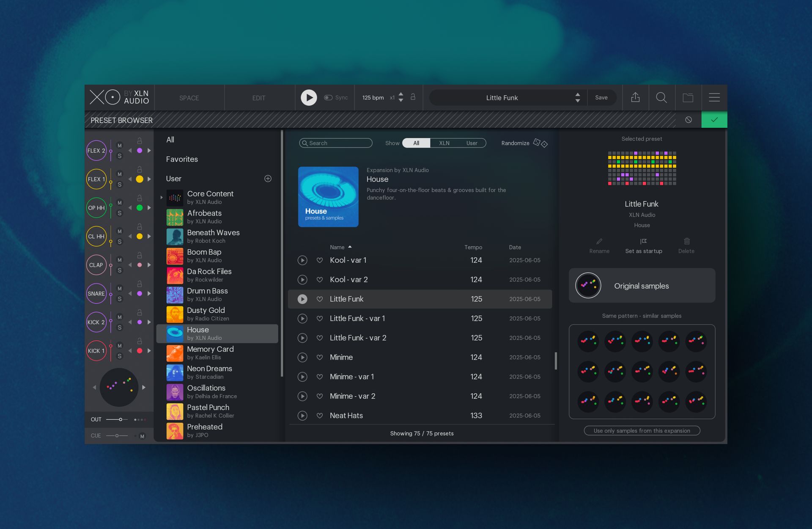Solo the CLAP channel
This screenshot has width=812, height=529.
[x=120, y=270]
